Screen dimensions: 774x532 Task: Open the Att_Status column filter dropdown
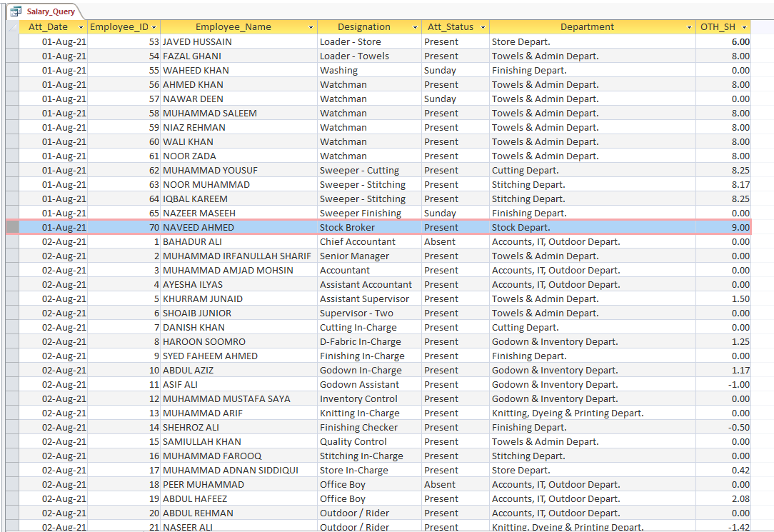click(483, 27)
